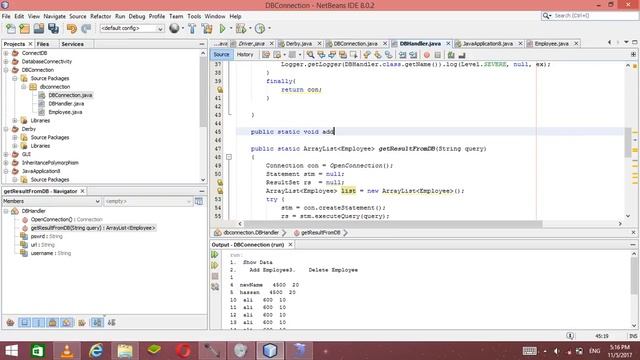Click the Undo icon in the main toolbar
The height and width of the screenshot is (360, 640).
click(x=72, y=29)
